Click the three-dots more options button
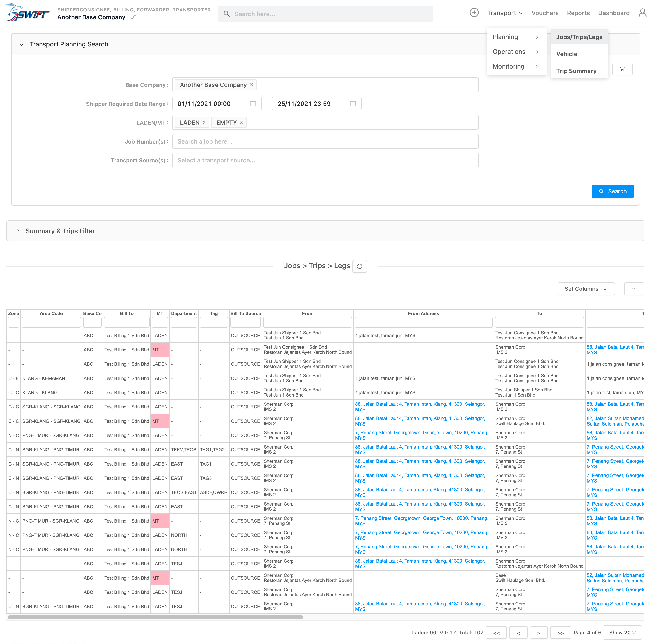Viewport: 650px width, 644px height. click(x=634, y=289)
